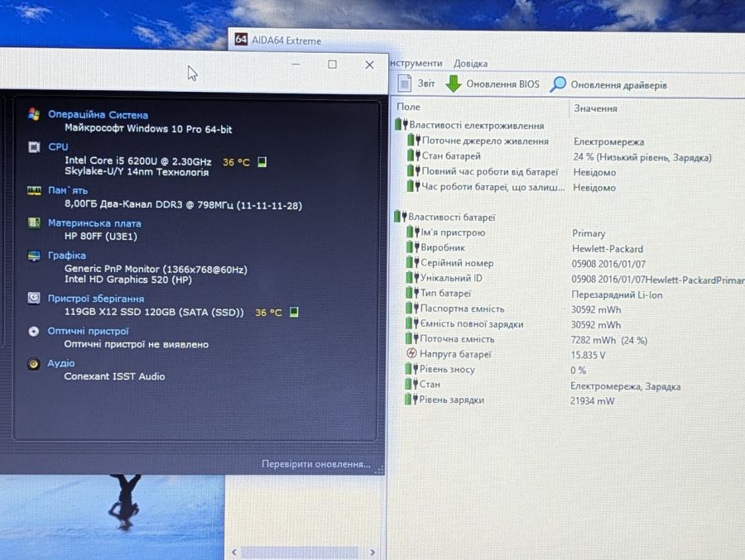Click the horizontal scrollbar left arrow
This screenshot has width=745, height=560.
(234, 552)
